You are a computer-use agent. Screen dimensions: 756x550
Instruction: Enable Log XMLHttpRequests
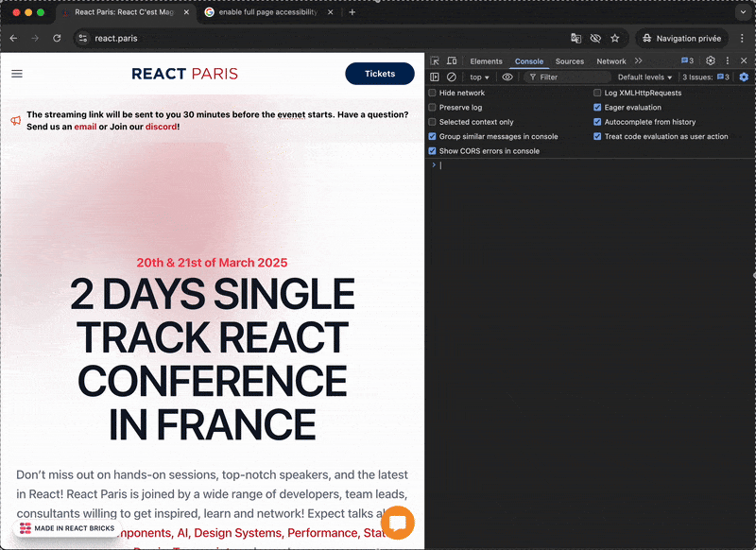point(597,93)
